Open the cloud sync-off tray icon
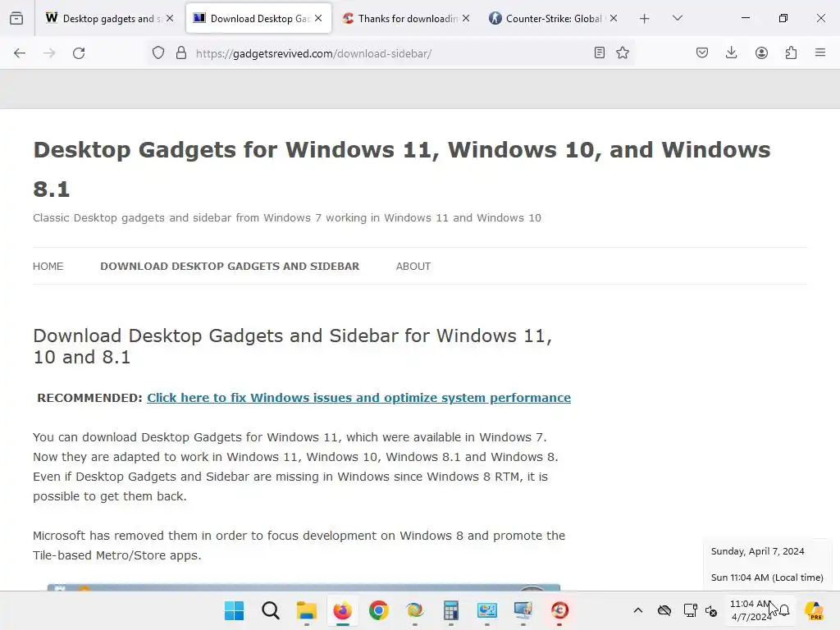 point(664,610)
